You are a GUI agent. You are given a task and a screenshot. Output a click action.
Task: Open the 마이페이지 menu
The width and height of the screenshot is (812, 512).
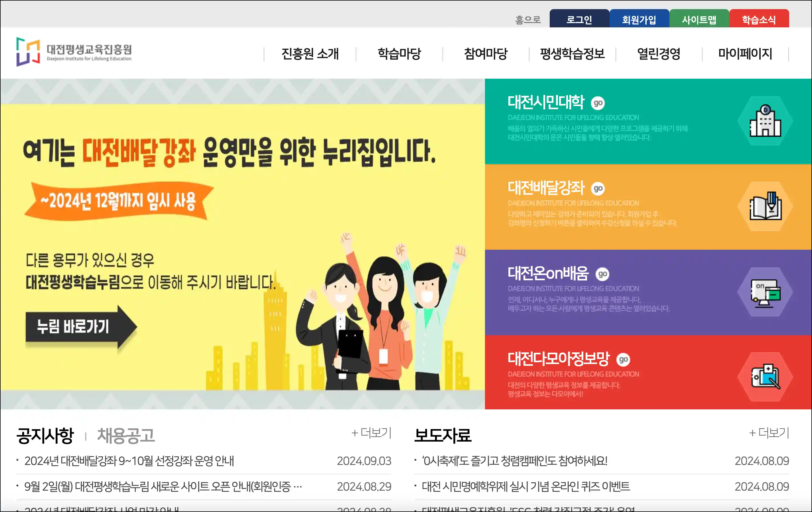coord(745,54)
